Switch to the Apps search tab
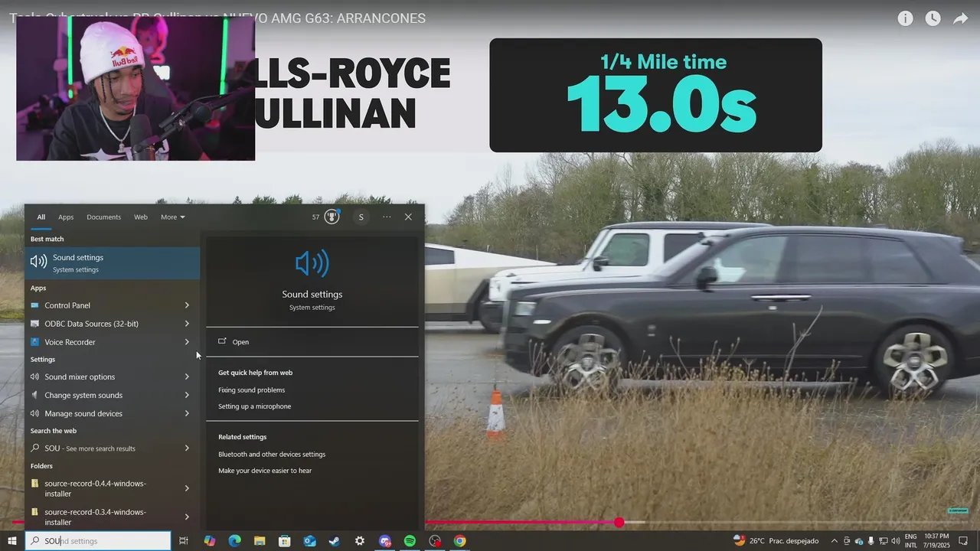 pos(66,217)
